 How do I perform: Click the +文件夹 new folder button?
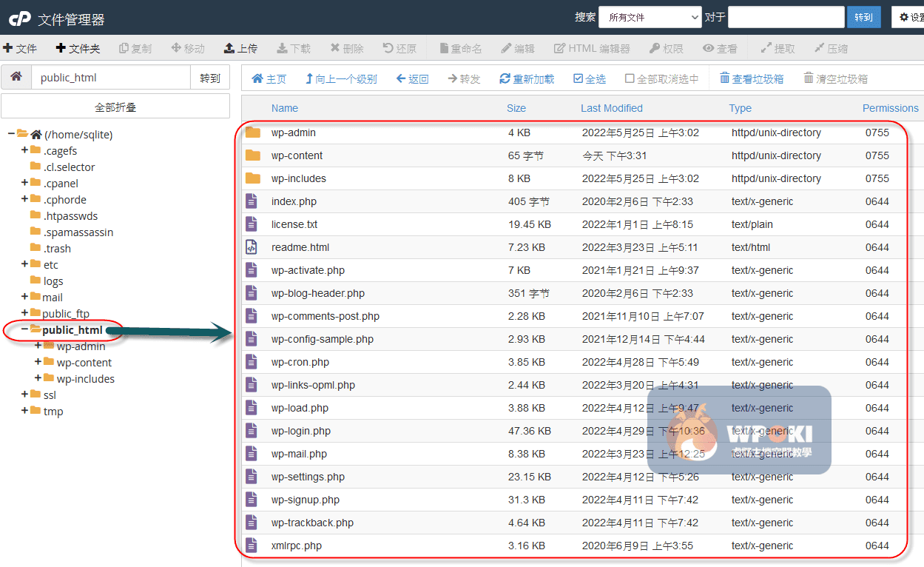pyautogui.click(x=78, y=48)
